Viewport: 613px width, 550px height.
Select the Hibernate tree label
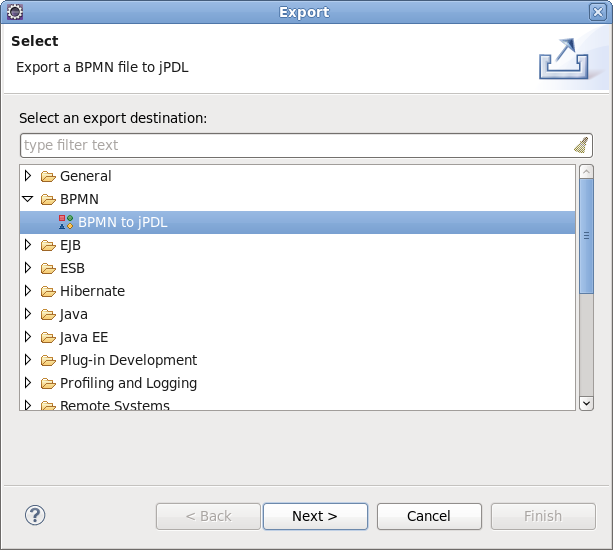point(93,291)
